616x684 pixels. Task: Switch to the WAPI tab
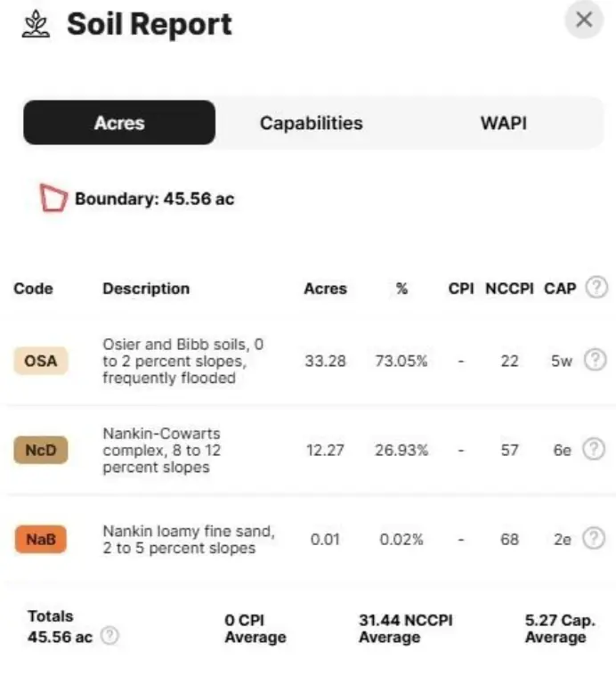pyautogui.click(x=504, y=123)
